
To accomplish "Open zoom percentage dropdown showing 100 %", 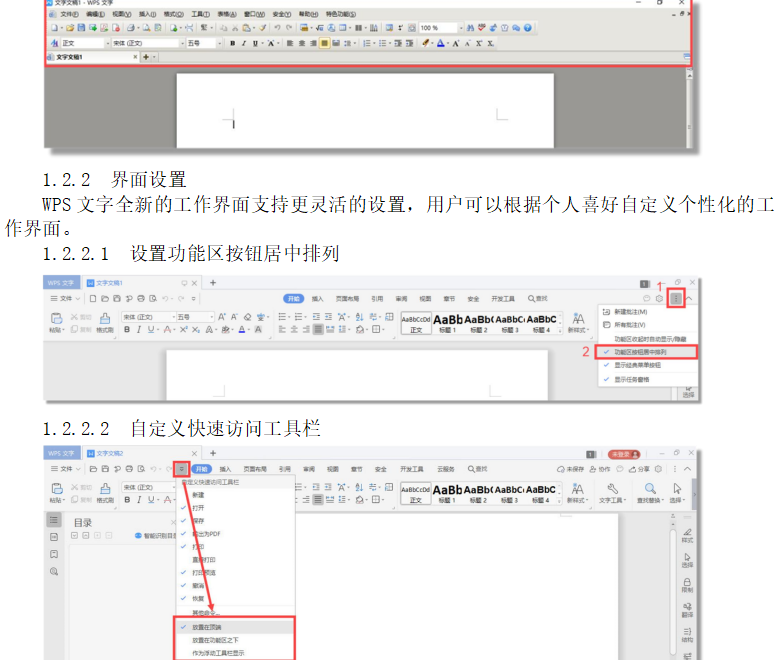I will (436, 28).
